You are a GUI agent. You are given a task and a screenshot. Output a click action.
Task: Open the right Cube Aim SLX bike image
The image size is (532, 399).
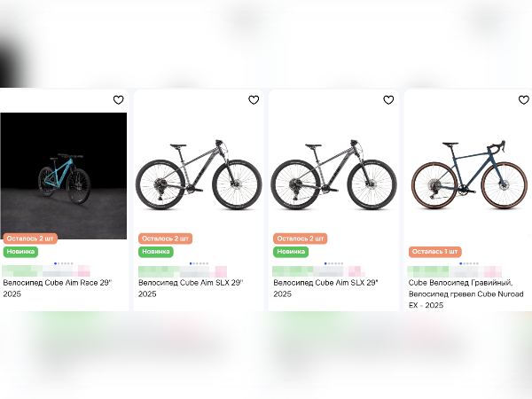pyautogui.click(x=333, y=175)
